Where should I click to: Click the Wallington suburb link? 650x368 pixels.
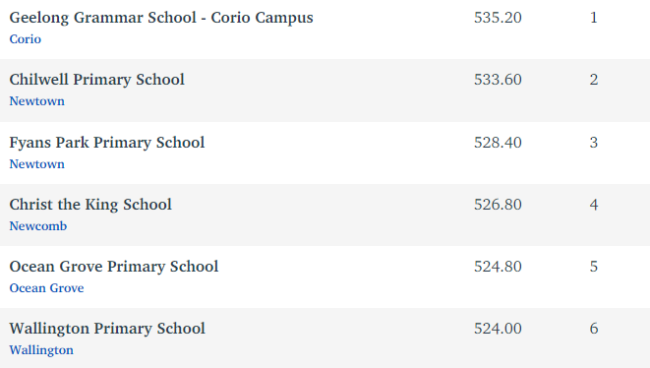[x=41, y=350]
